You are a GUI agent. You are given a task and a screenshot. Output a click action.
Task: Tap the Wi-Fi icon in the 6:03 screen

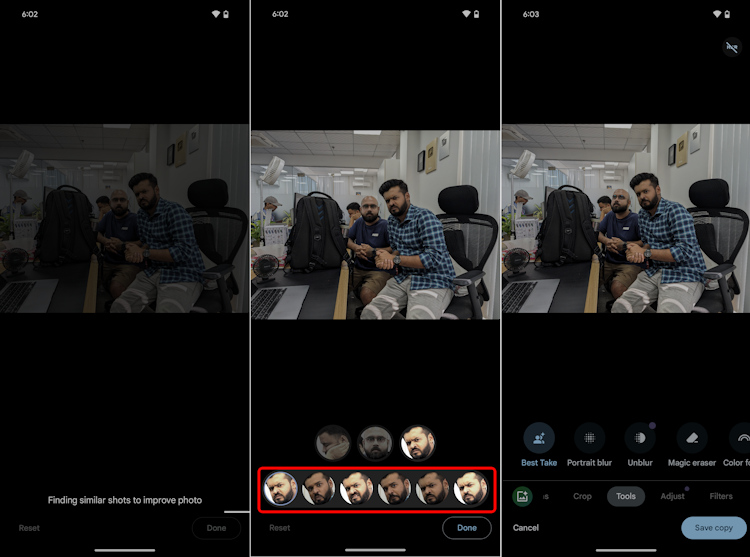[717, 14]
